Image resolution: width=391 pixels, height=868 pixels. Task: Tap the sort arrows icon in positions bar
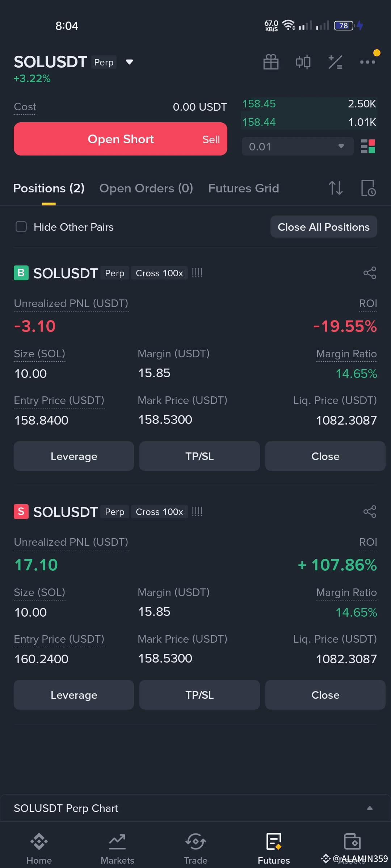336,188
